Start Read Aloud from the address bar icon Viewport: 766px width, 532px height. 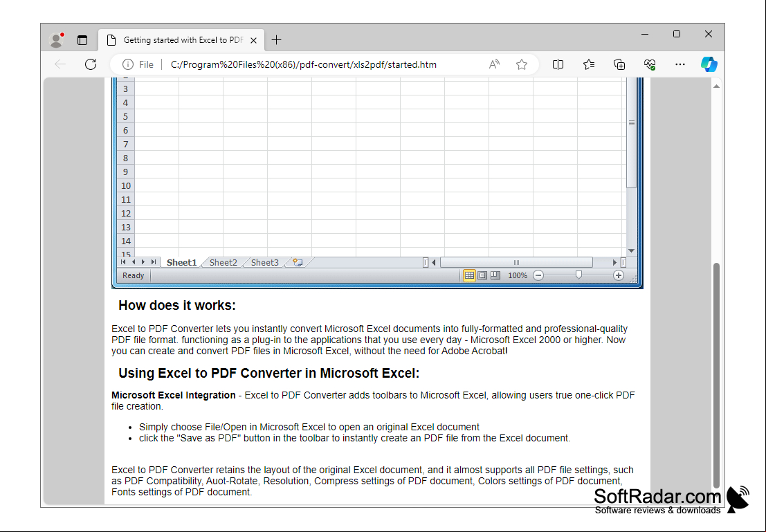pyautogui.click(x=494, y=64)
